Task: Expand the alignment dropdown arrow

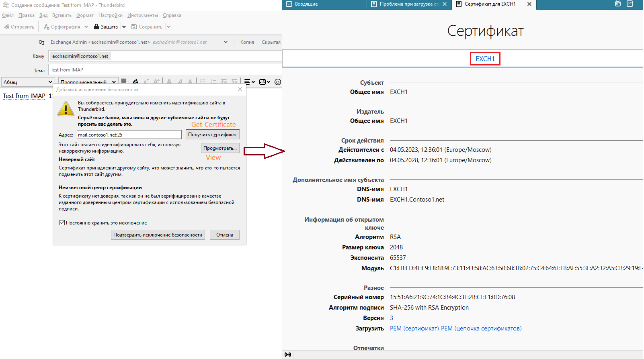Action: (x=253, y=82)
